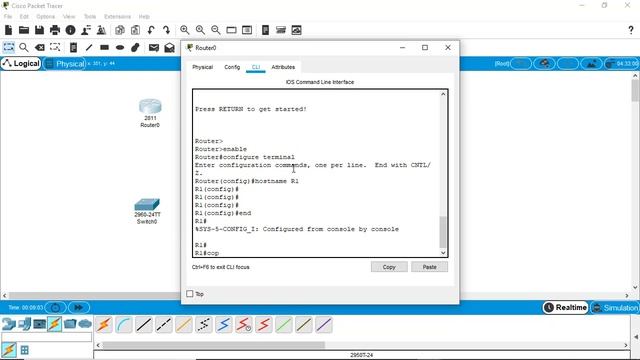The width and height of the screenshot is (640, 360).
Task: Select the fiber cable
Action: coord(184,325)
